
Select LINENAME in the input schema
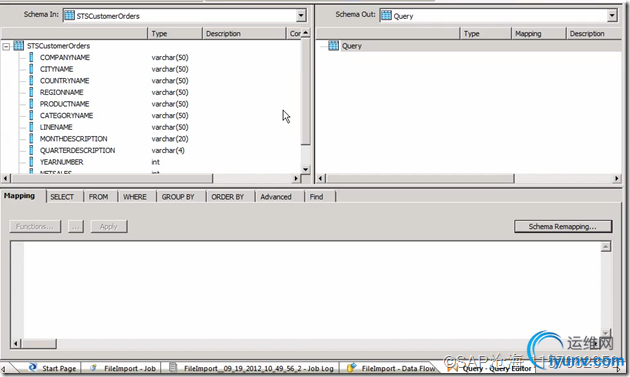[56, 127]
